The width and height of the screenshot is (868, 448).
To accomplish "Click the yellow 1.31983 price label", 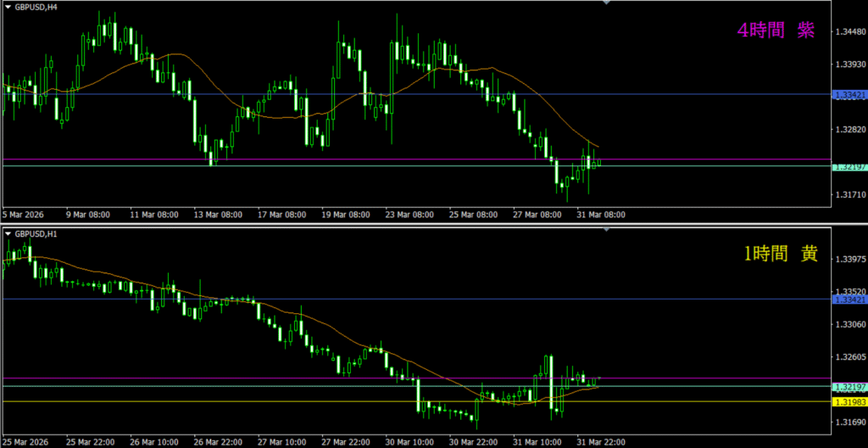I will click(849, 401).
